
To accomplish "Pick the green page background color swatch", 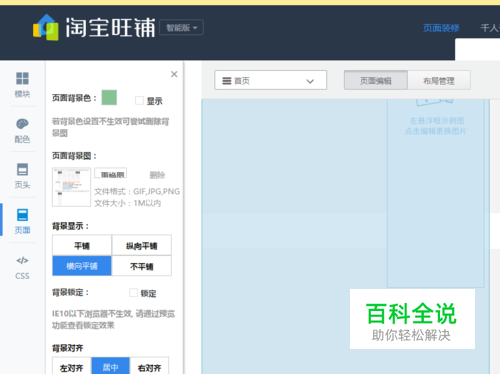I will (x=109, y=97).
